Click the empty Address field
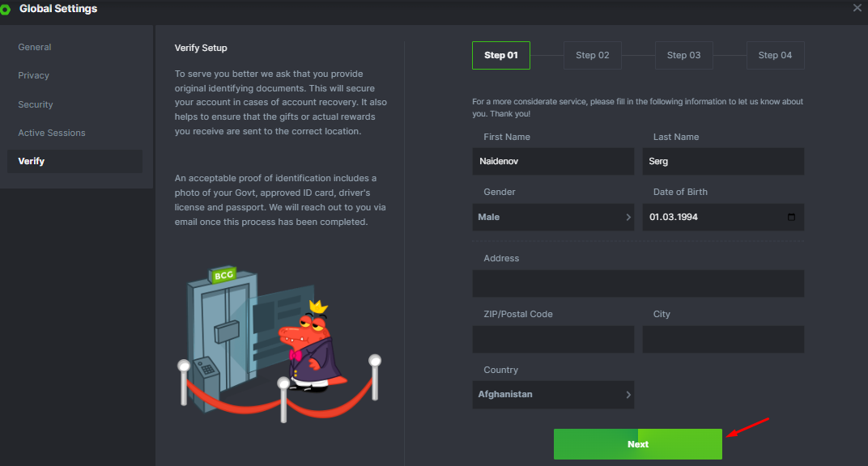This screenshot has height=466, width=868. 638,284
